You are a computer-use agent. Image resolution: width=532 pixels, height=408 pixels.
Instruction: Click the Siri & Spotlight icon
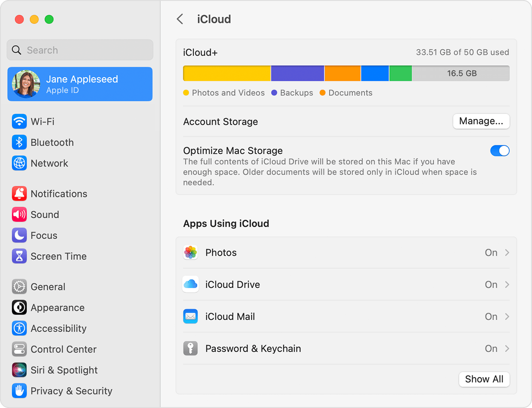pyautogui.click(x=19, y=370)
